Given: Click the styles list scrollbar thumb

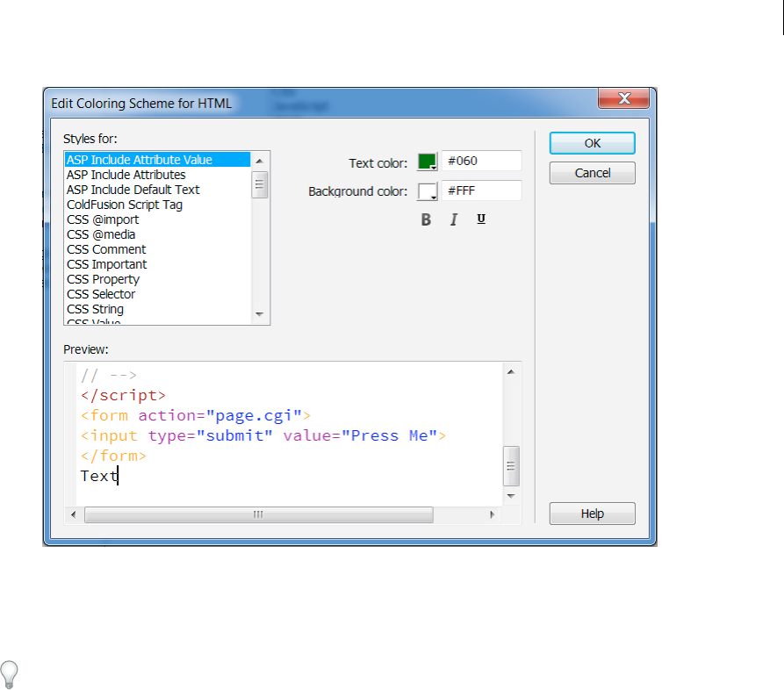Looking at the screenshot, I should (x=260, y=184).
